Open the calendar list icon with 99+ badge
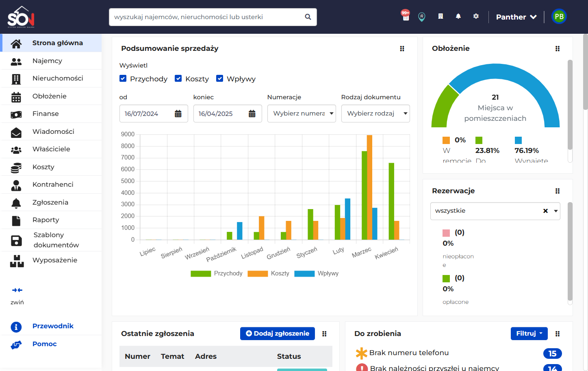This screenshot has height=371, width=588. click(406, 16)
